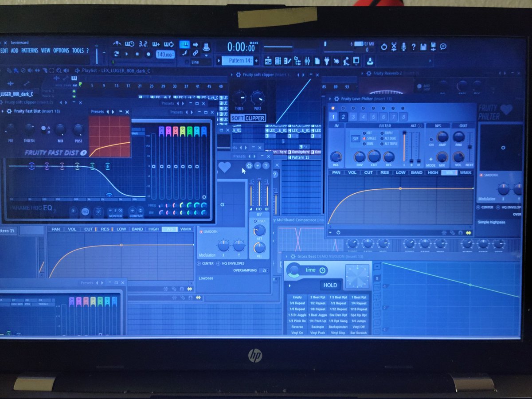The width and height of the screenshot is (532, 399).
Task: Open the EDIT menu
Action: tap(4, 51)
